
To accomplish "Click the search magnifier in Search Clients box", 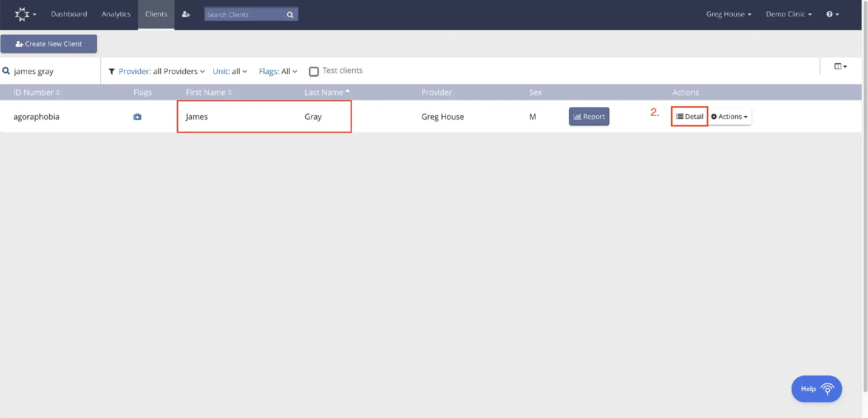I will 290,14.
